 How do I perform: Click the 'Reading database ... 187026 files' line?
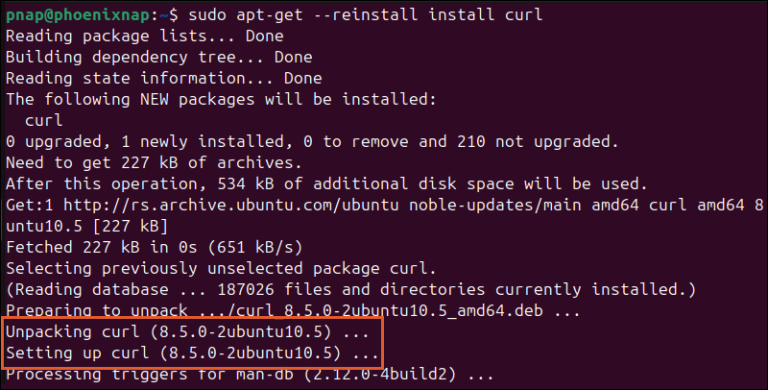point(351,290)
